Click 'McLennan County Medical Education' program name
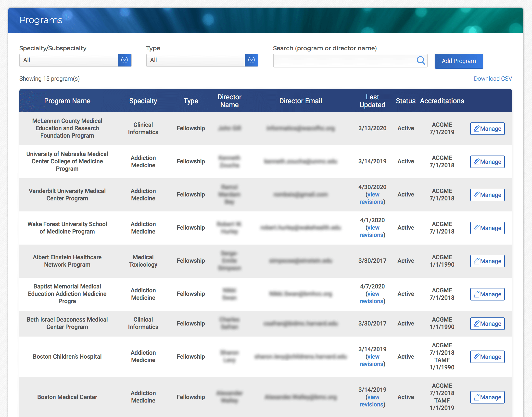 click(x=67, y=128)
